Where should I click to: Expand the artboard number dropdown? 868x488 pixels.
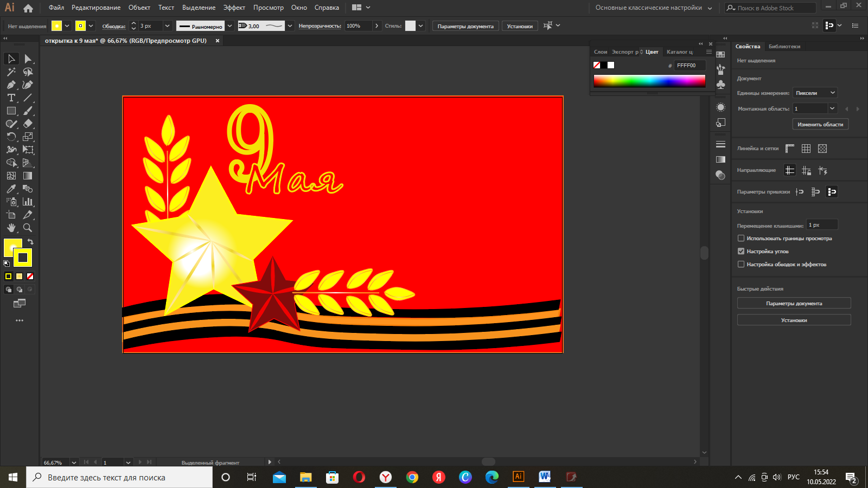tap(832, 108)
